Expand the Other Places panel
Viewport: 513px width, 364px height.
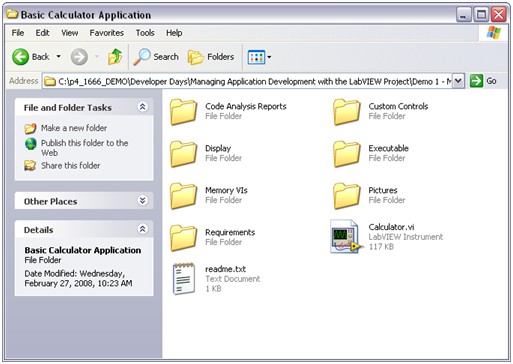(143, 200)
